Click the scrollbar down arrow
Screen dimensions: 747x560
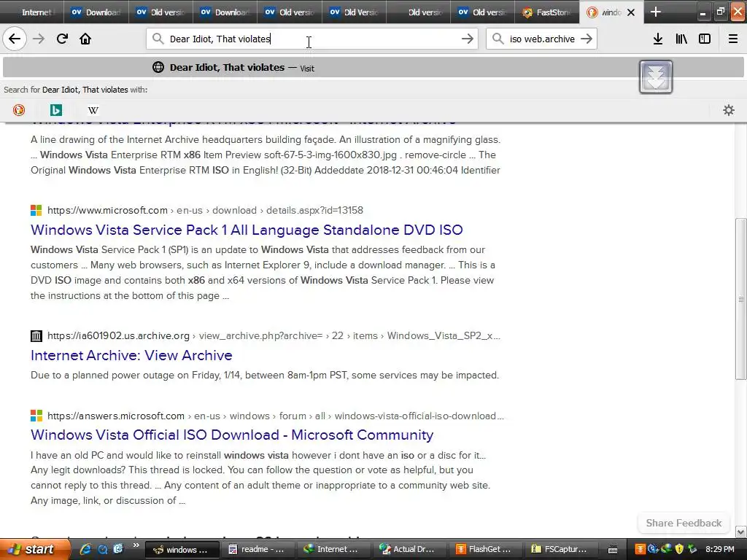(740, 532)
